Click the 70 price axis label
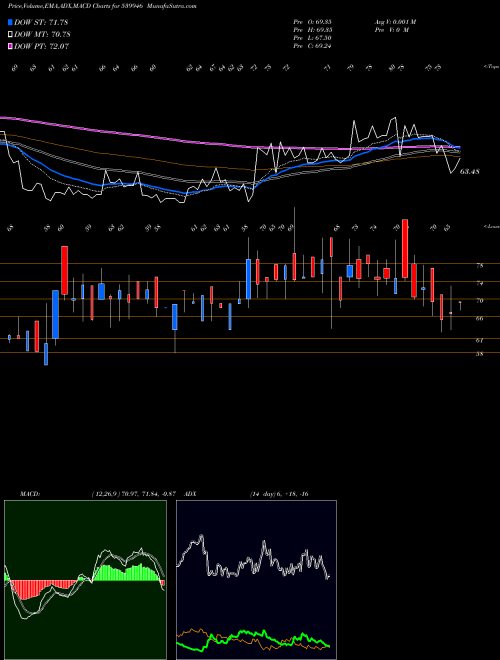This screenshot has height=660, width=500. tap(479, 301)
